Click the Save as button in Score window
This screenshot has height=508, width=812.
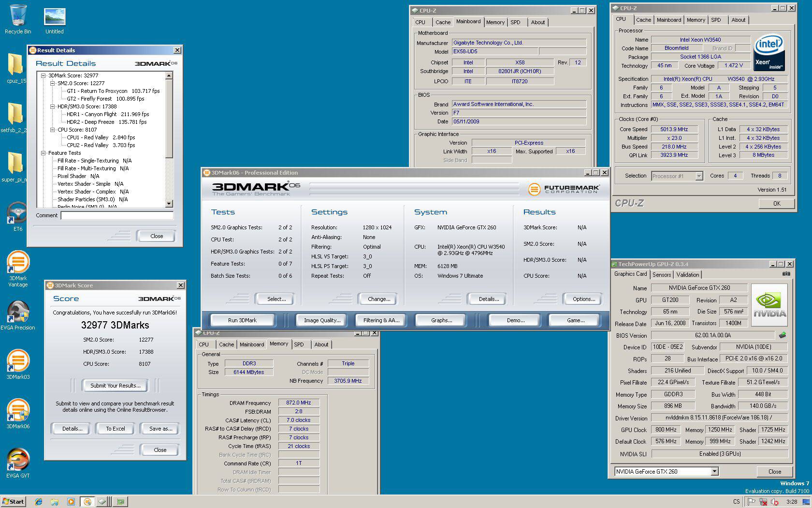point(160,429)
